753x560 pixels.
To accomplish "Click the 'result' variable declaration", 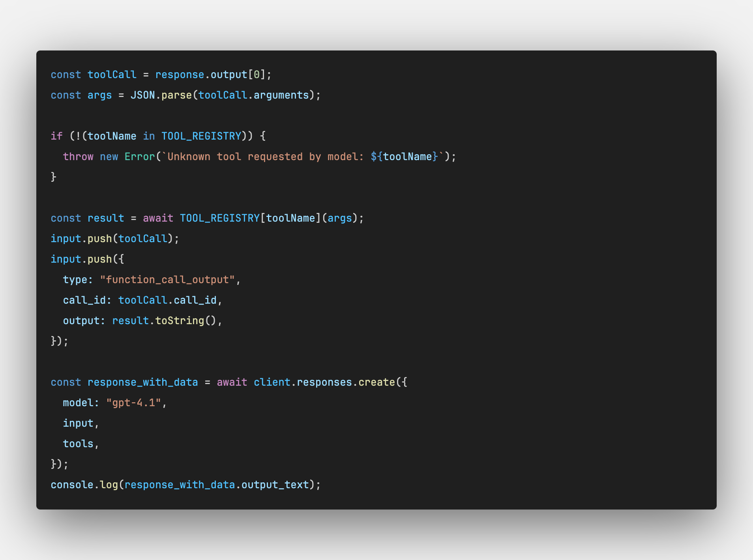I will (106, 218).
